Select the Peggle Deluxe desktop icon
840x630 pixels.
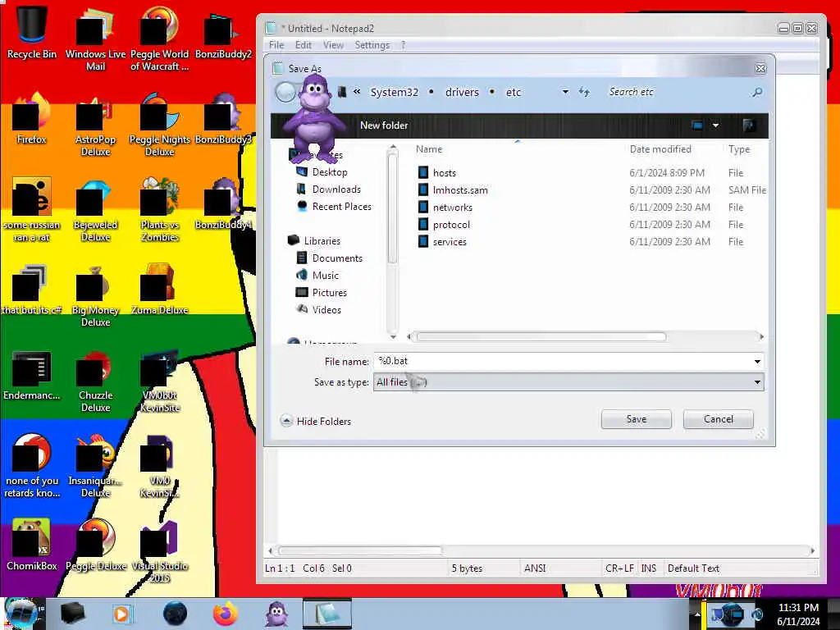(x=95, y=545)
